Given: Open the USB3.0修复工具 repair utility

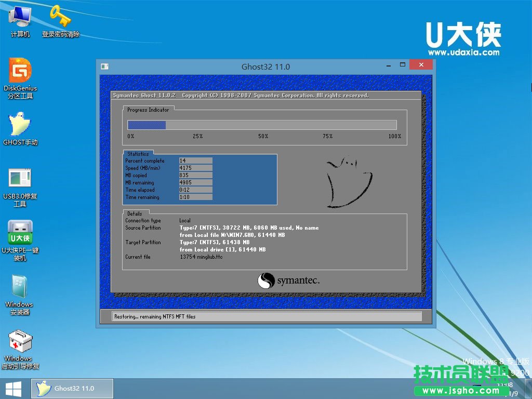Looking at the screenshot, I should [21, 184].
